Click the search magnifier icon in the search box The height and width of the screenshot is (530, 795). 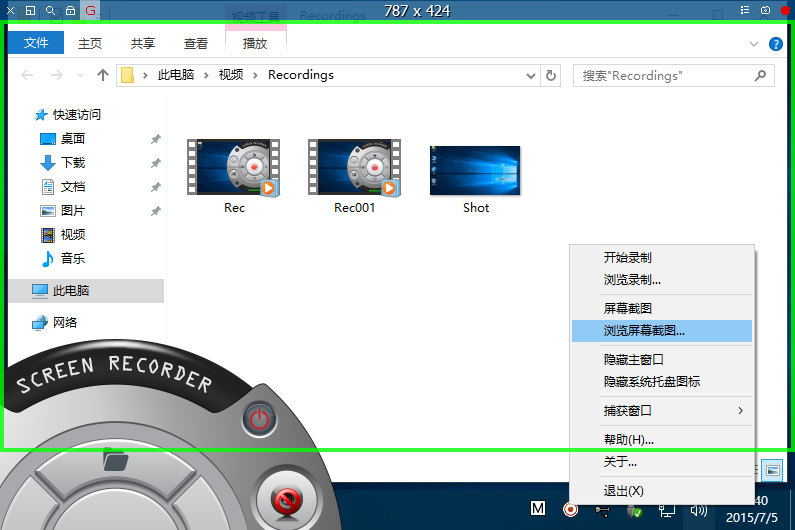(x=760, y=75)
